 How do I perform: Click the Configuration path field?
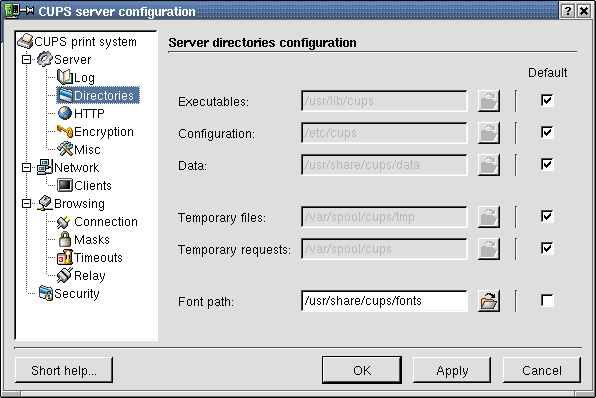pos(384,133)
